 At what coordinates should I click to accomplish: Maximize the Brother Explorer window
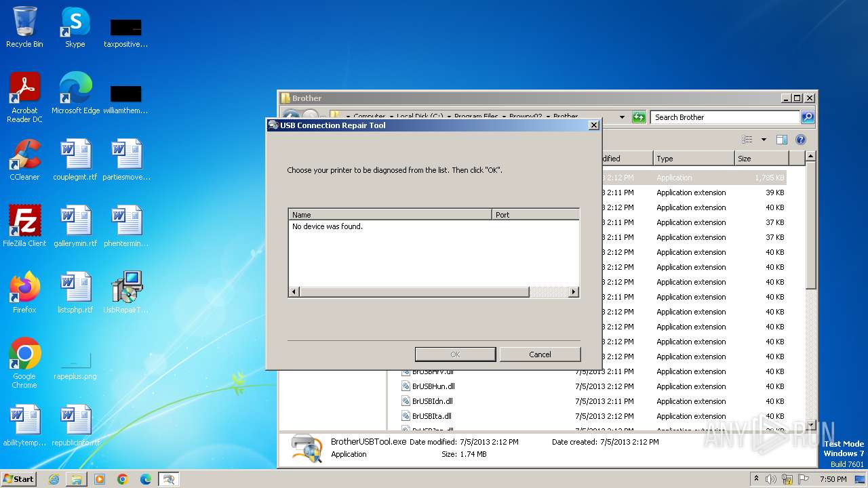797,98
